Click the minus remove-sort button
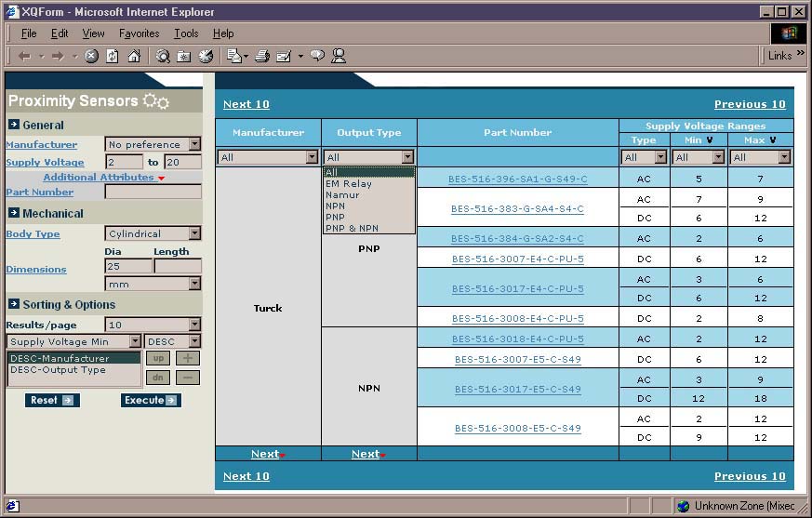 188,378
